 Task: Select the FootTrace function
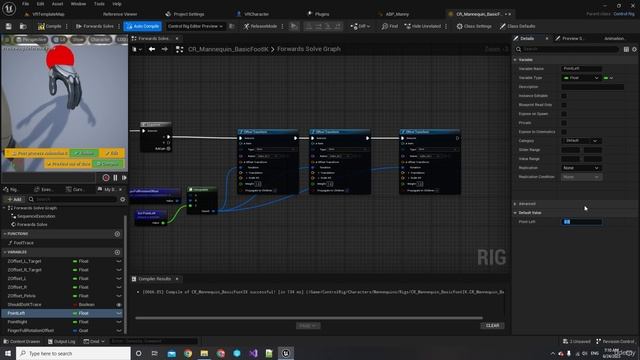[24, 243]
